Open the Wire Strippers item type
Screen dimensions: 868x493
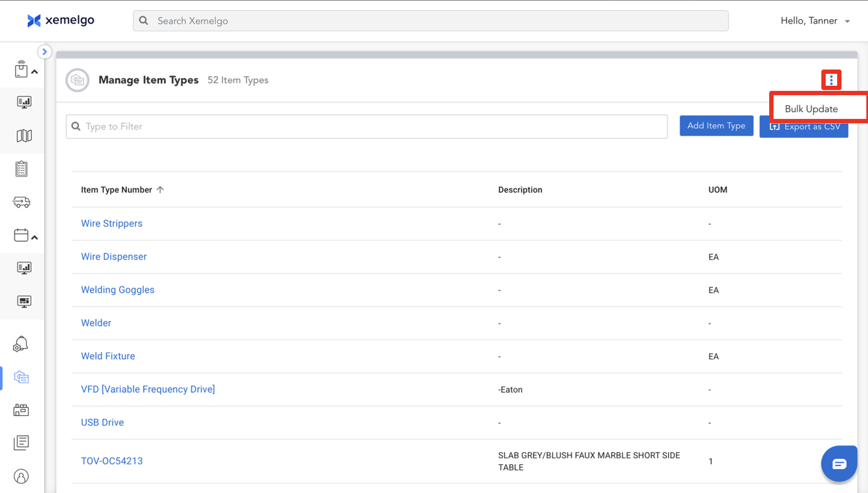click(111, 224)
